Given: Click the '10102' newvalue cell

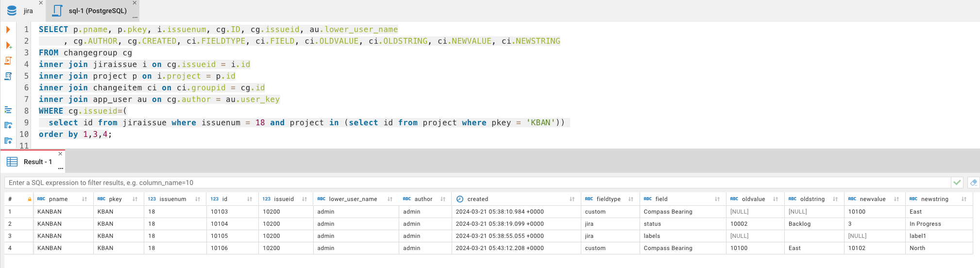Looking at the screenshot, I should coord(875,248).
